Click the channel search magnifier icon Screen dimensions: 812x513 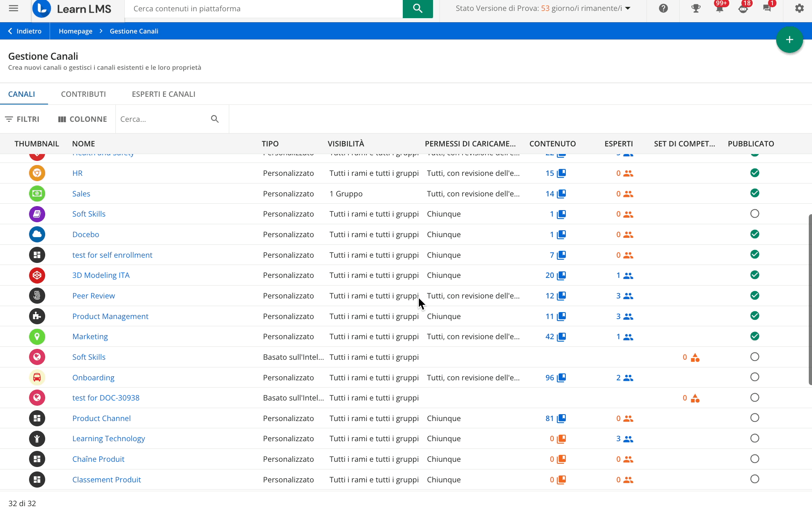pyautogui.click(x=215, y=119)
